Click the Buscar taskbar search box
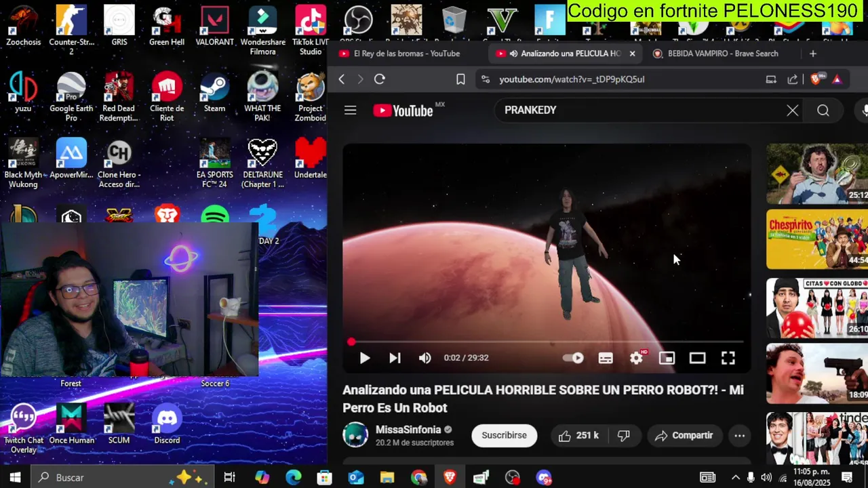 (x=122, y=477)
